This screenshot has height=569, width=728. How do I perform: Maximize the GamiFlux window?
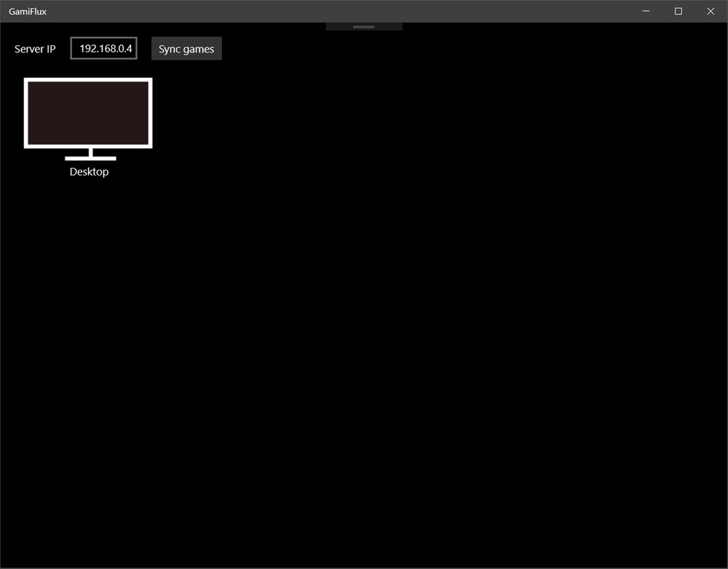point(678,11)
